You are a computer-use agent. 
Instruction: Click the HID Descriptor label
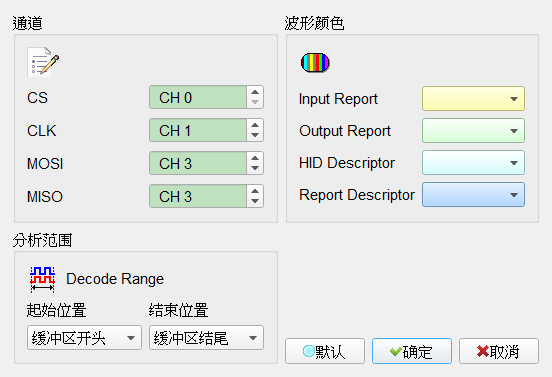pos(347,163)
